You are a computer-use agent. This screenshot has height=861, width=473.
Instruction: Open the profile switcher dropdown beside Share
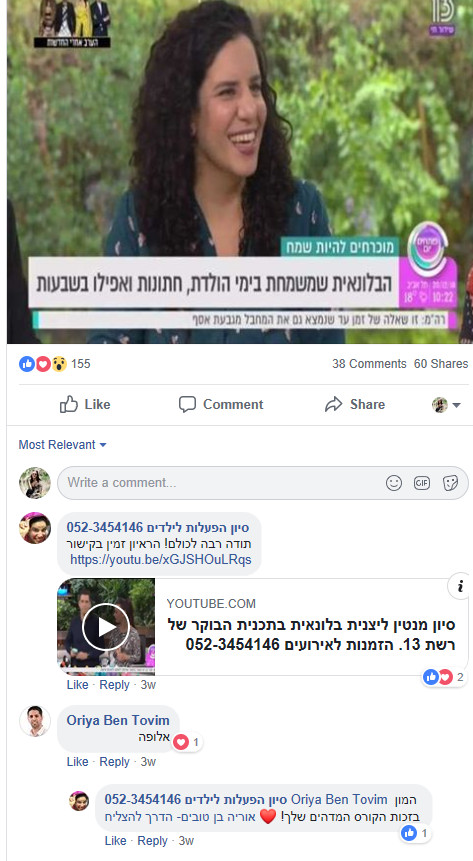coord(446,405)
